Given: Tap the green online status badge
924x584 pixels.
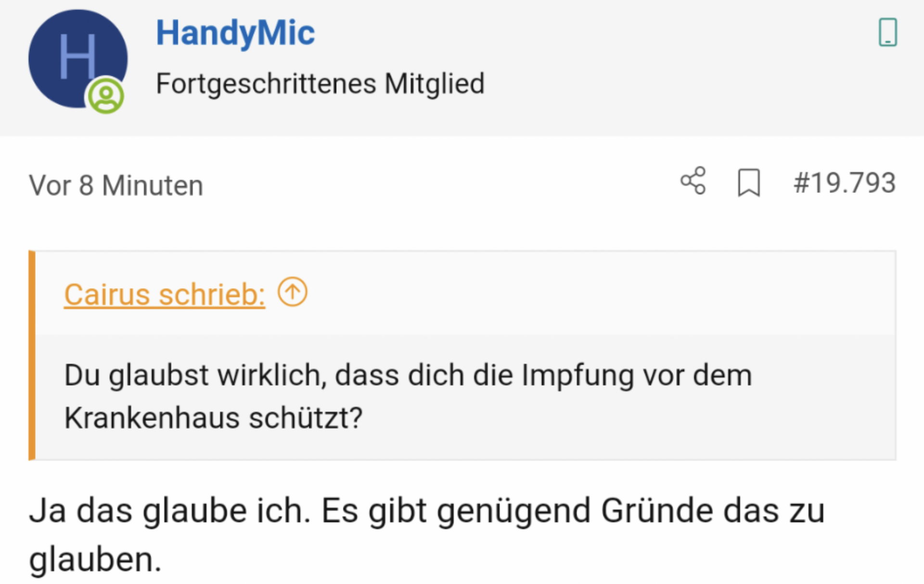Looking at the screenshot, I should [x=106, y=96].
